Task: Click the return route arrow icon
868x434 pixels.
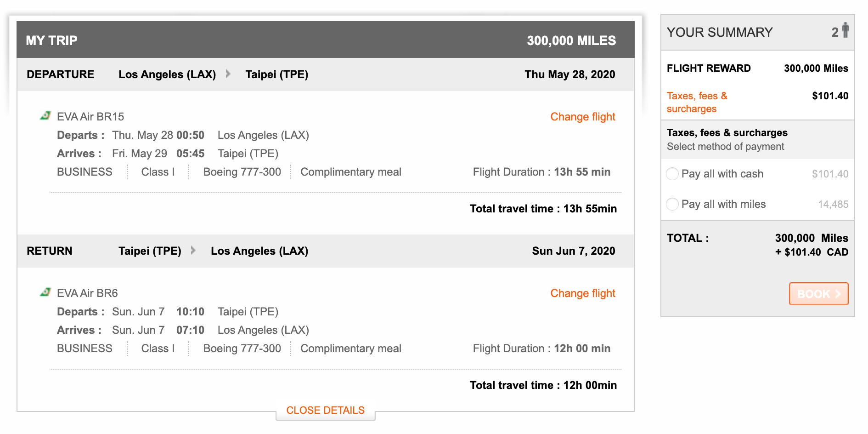Action: (193, 251)
